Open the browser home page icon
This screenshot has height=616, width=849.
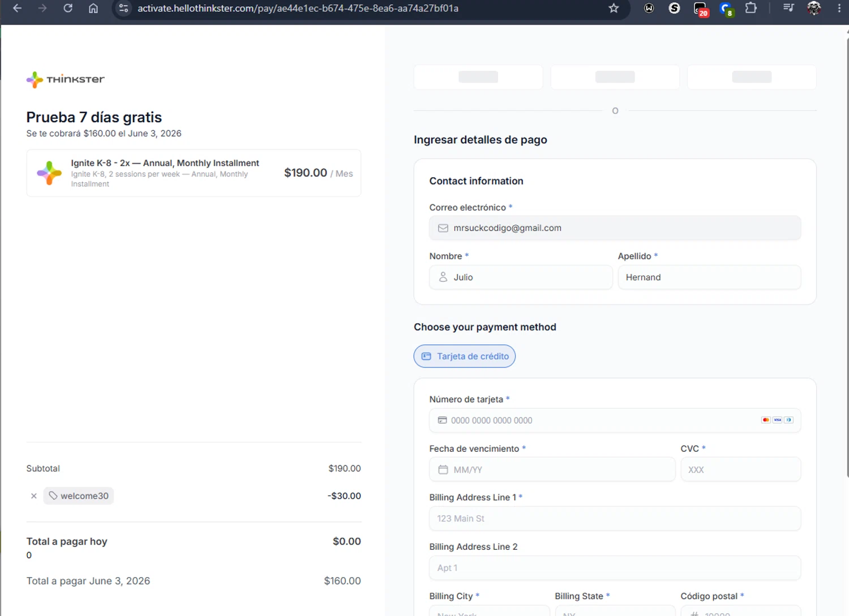tap(93, 8)
